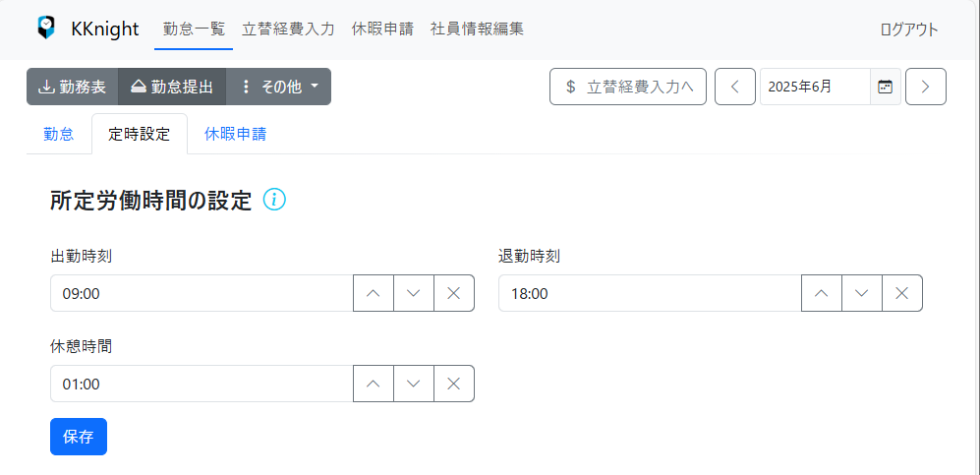The image size is (980, 475).
Task: Open the calendar picker icon next to 2025年6月
Action: point(885,87)
